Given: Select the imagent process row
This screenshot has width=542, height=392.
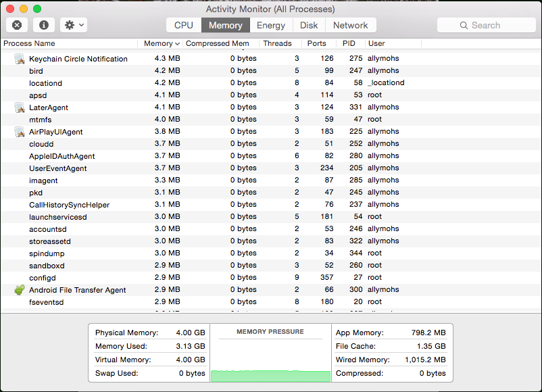Looking at the screenshot, I should coord(271,180).
